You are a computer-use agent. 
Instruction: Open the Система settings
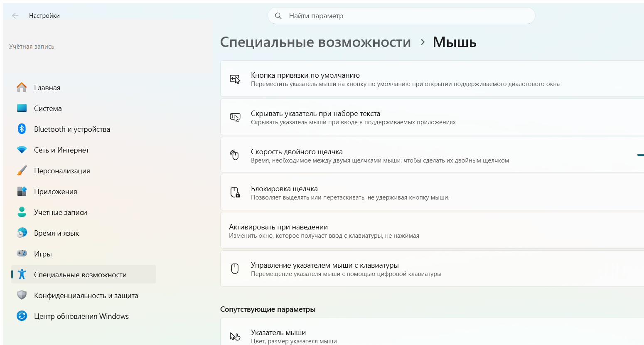84,108
